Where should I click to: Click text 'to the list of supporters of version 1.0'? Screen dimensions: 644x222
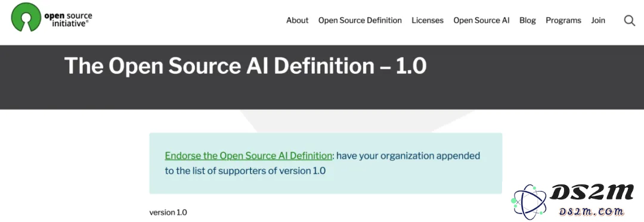[x=245, y=171]
